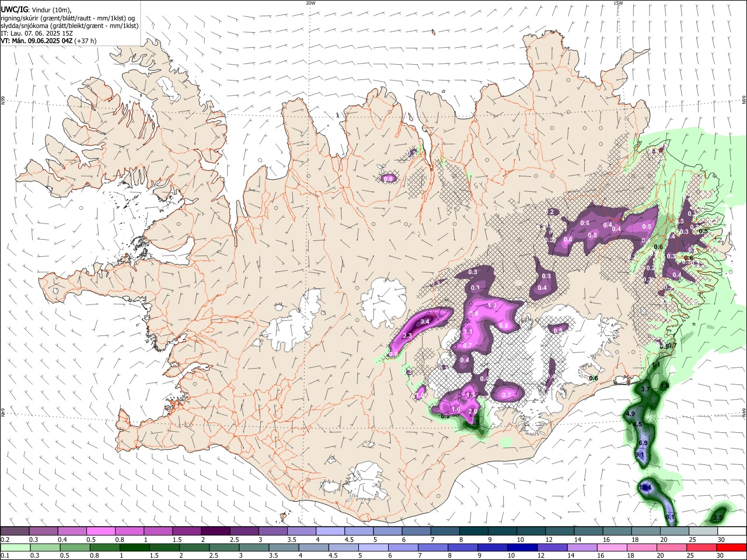
Task: Click the '4.9' rain value on the map
Action: tap(630, 414)
